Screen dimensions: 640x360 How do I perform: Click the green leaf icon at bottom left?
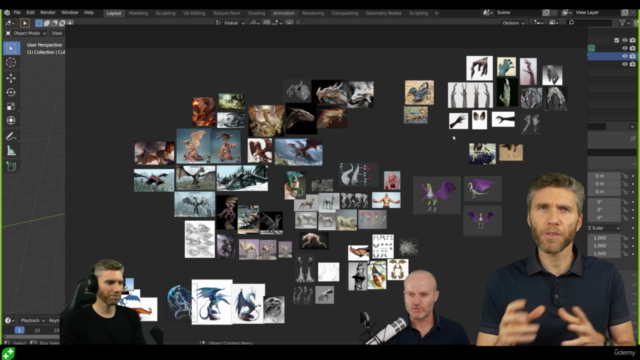(8, 353)
